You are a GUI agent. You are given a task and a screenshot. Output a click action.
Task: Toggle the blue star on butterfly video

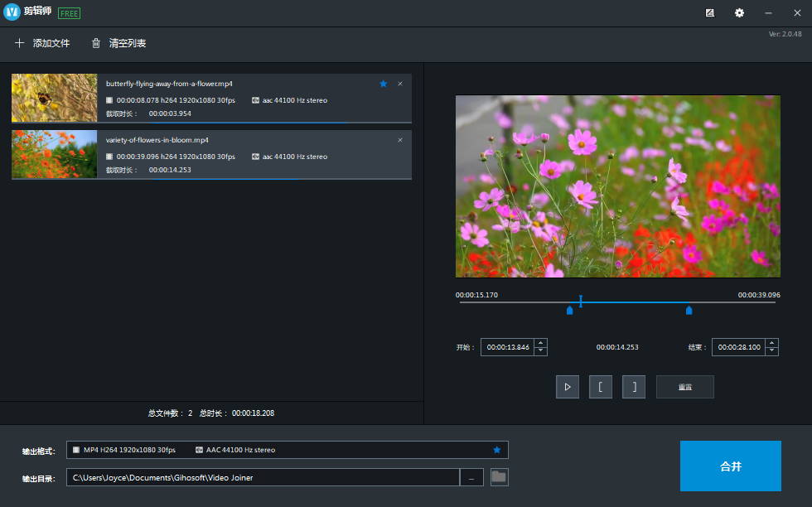383,84
